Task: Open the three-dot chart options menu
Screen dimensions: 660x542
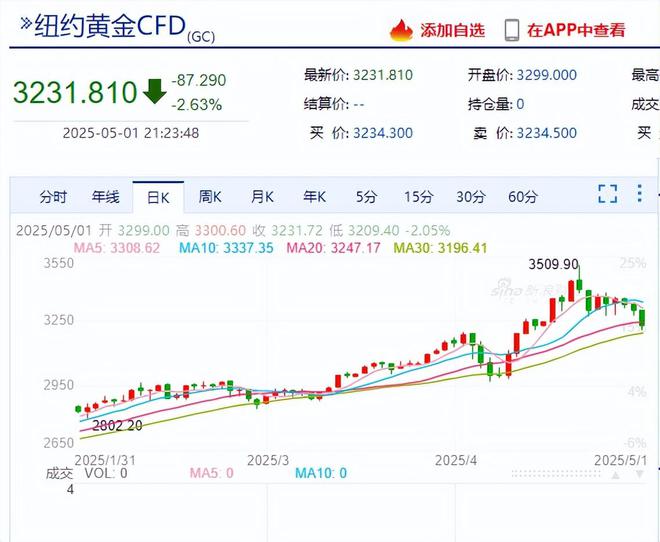Action: [x=640, y=194]
